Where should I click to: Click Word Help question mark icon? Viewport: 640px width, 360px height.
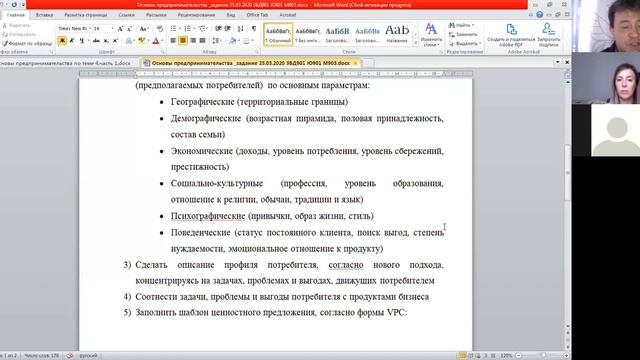[x=540, y=15]
